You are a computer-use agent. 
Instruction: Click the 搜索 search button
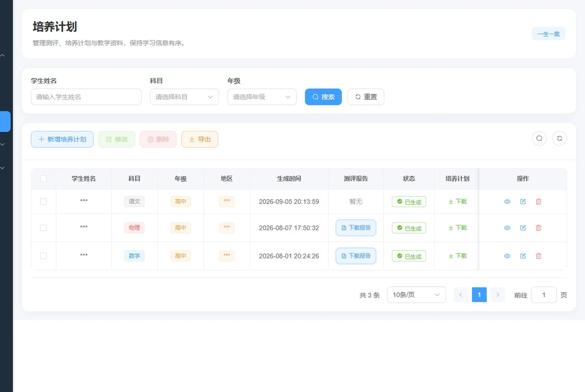pos(323,97)
